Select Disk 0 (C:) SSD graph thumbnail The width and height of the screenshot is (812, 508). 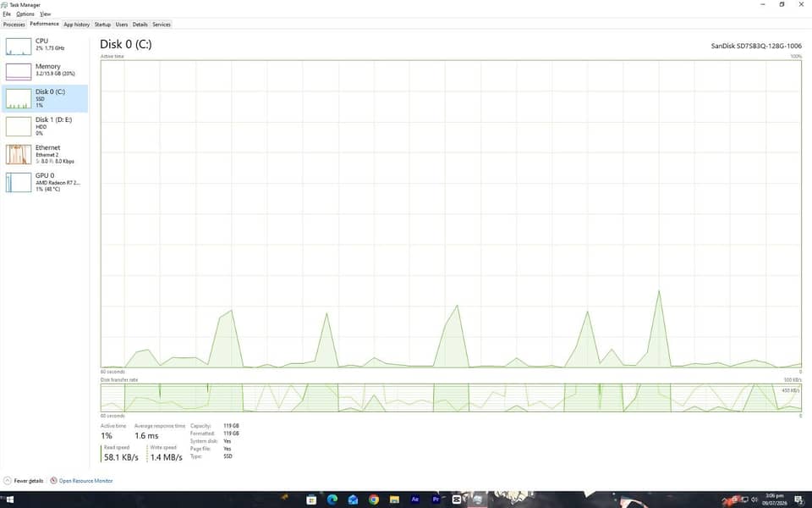coord(19,100)
